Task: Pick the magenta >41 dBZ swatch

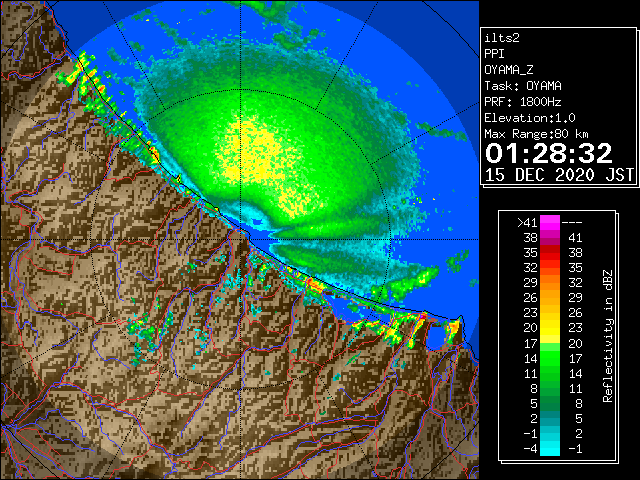Action: (x=550, y=222)
